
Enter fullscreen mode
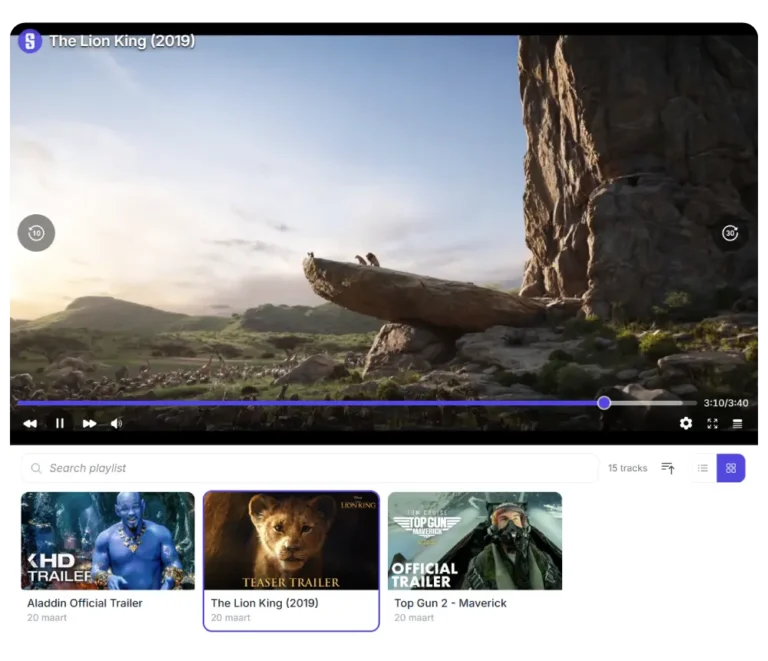point(713,424)
